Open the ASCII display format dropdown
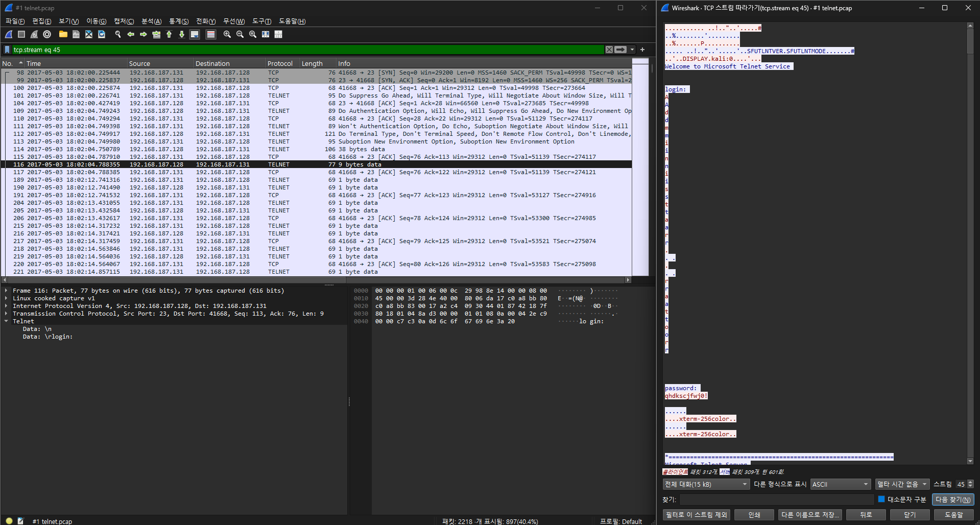The width and height of the screenshot is (980, 525). click(840, 484)
